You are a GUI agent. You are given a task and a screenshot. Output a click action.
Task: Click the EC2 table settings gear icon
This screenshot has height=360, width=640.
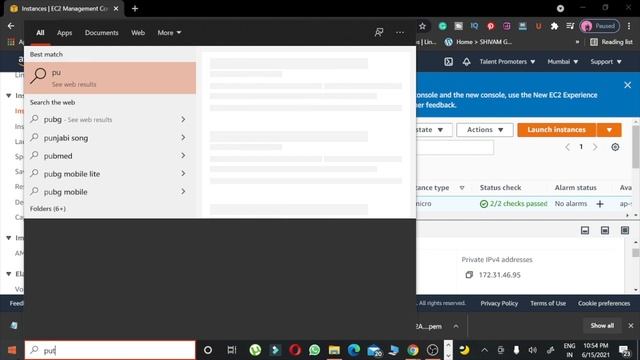615,147
